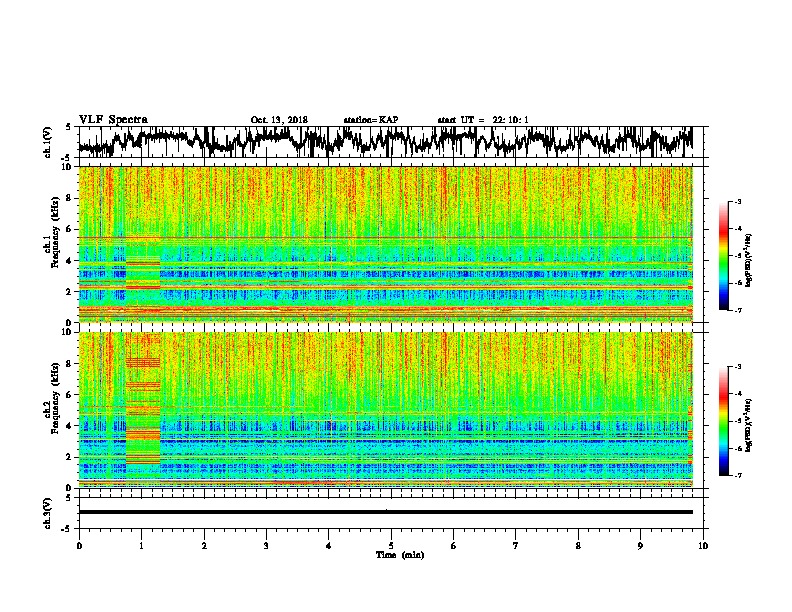Click the ch.2 spectrogram frequency tick 8
The image size is (792, 612).
tap(69, 363)
